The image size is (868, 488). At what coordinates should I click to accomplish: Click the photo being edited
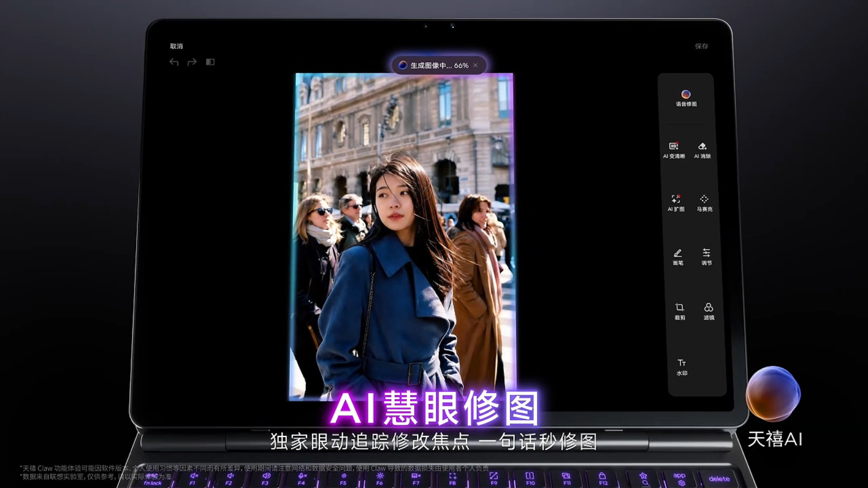[402, 236]
